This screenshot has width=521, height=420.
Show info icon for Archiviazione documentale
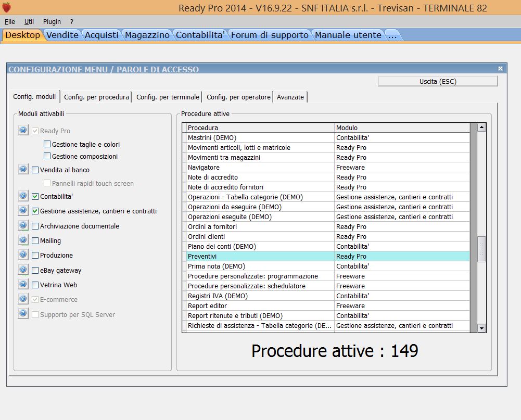tap(23, 225)
